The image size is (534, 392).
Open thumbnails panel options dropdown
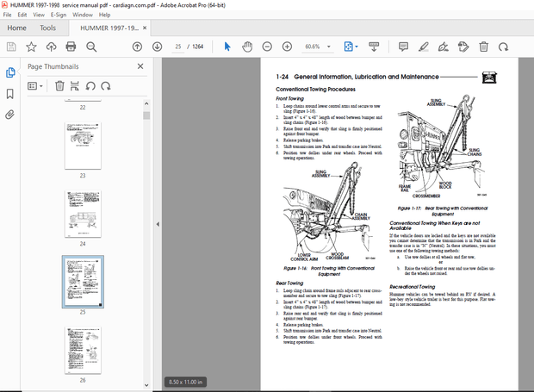[35, 86]
